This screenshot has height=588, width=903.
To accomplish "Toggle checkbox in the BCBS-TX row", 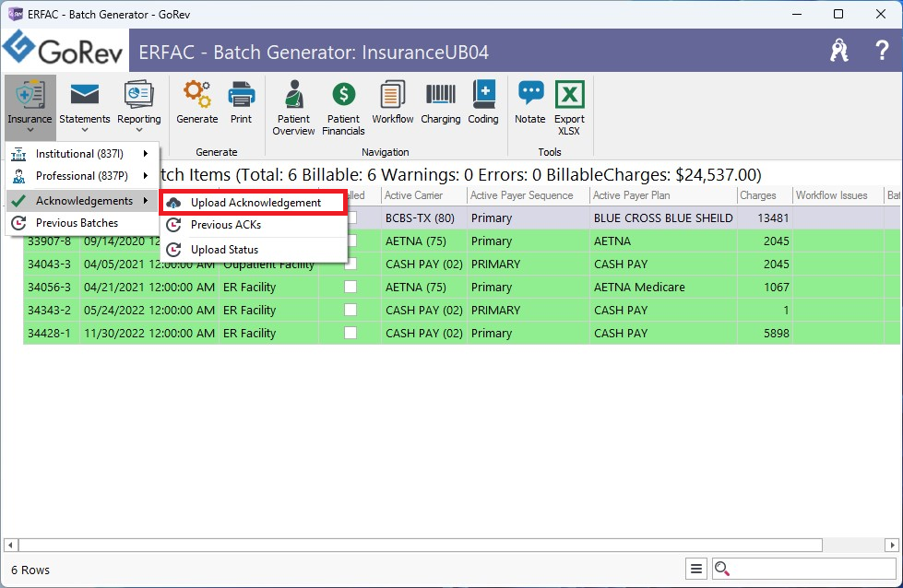I will click(351, 218).
